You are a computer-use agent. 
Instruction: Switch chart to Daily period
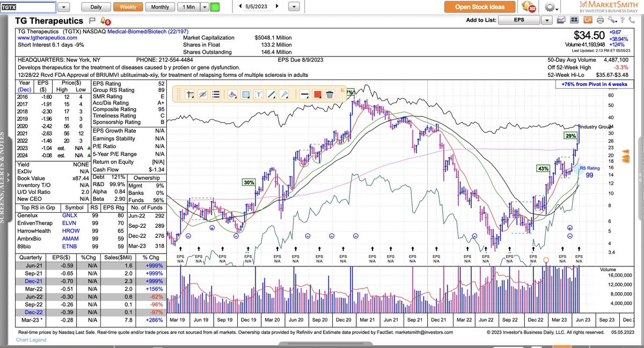(96, 7)
